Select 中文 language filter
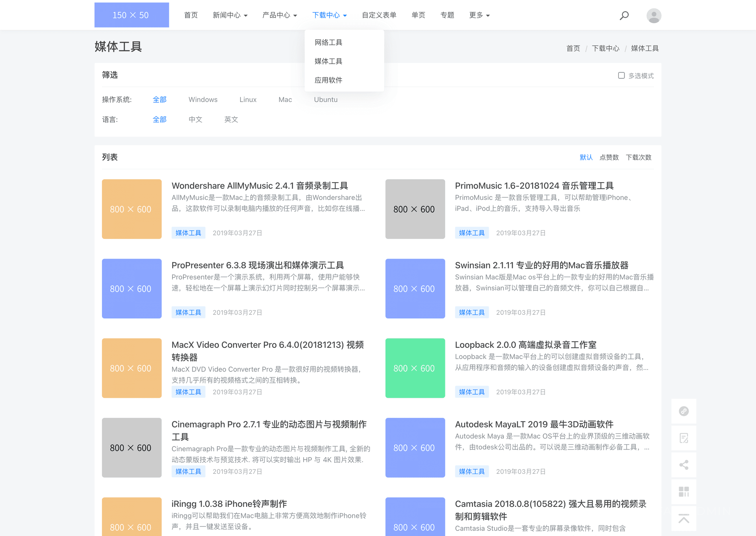Viewport: 756px width, 536px height. point(195,119)
